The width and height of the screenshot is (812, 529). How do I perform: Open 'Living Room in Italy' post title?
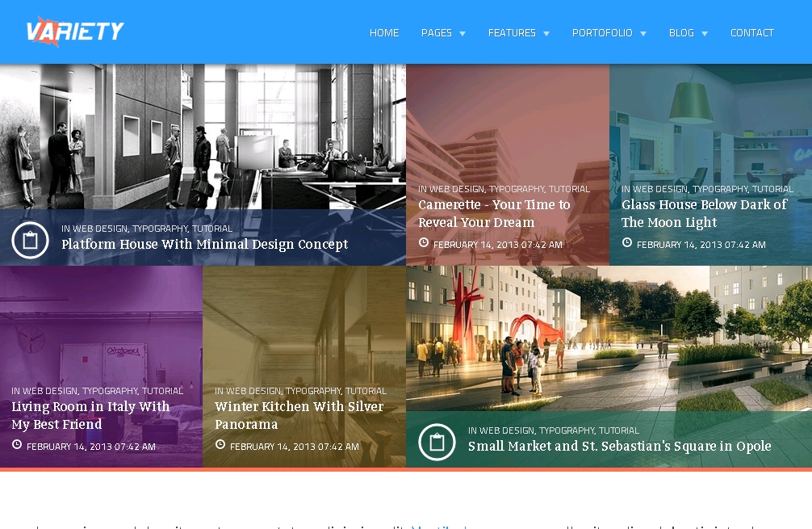(x=90, y=415)
